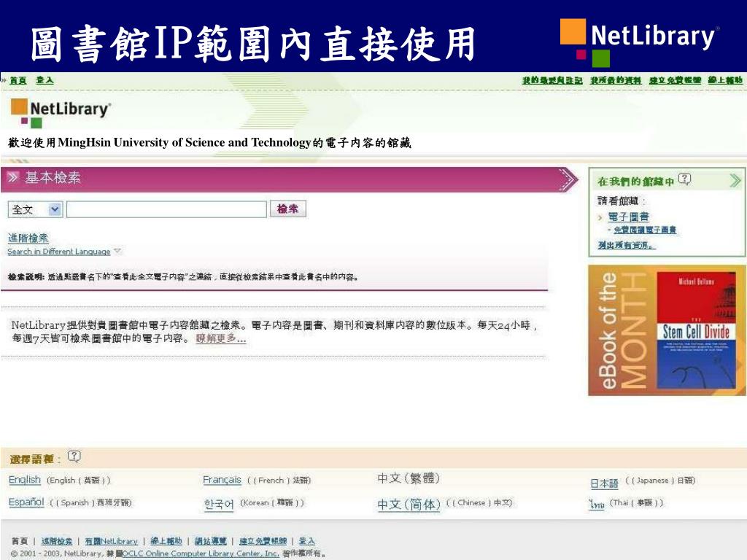Click 登入 in the footer
747x560 pixels.
pyautogui.click(x=307, y=541)
